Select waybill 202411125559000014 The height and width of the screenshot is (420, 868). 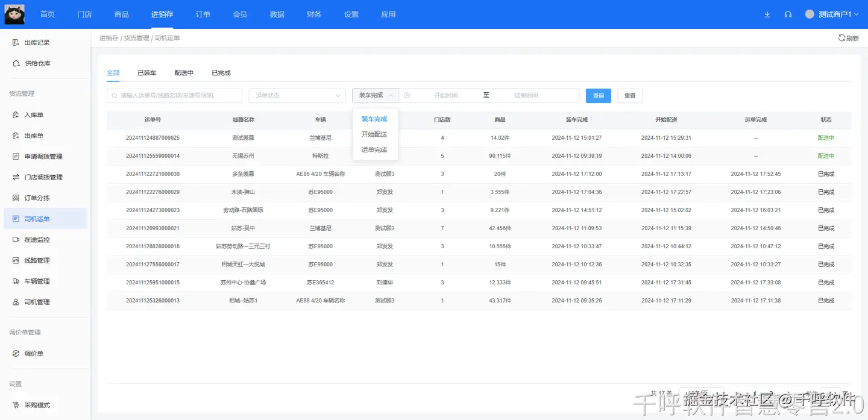153,156
